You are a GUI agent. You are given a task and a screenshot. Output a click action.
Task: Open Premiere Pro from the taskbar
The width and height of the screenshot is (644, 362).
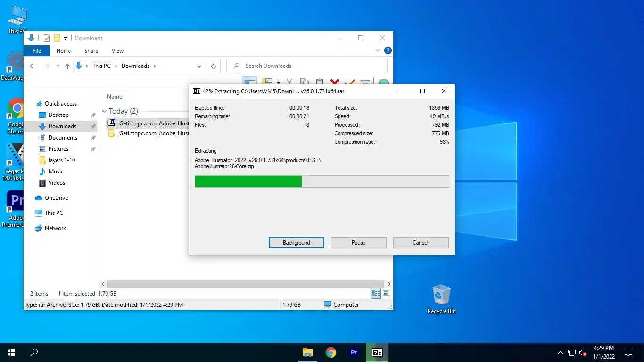pyautogui.click(x=354, y=353)
